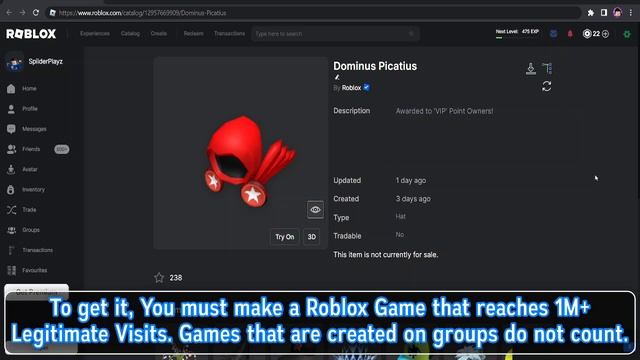
Task: Click the friends count badge
Action: click(x=62, y=149)
